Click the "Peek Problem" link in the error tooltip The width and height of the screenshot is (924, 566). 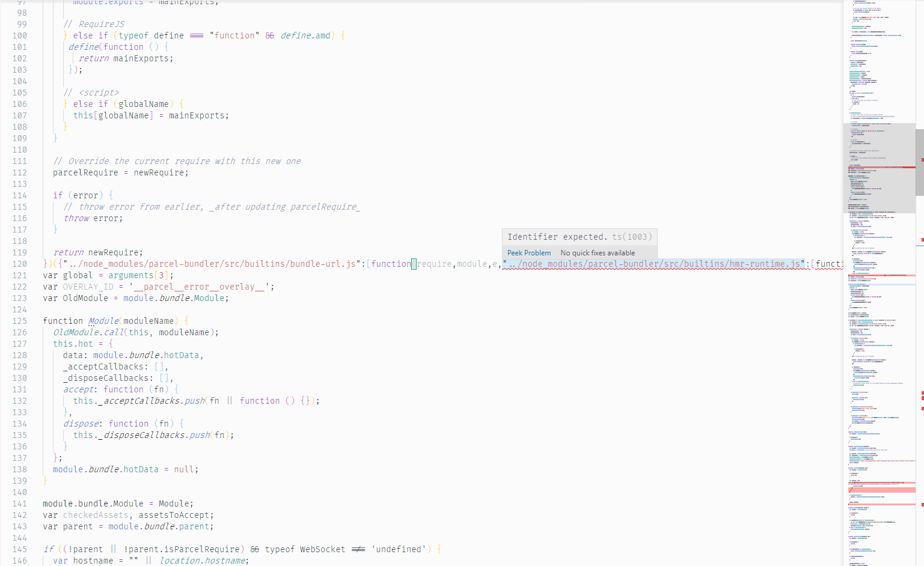(528, 252)
